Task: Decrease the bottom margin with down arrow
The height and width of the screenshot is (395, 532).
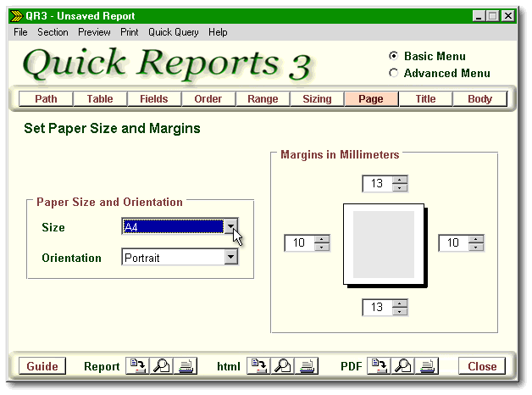Action: pos(400,311)
